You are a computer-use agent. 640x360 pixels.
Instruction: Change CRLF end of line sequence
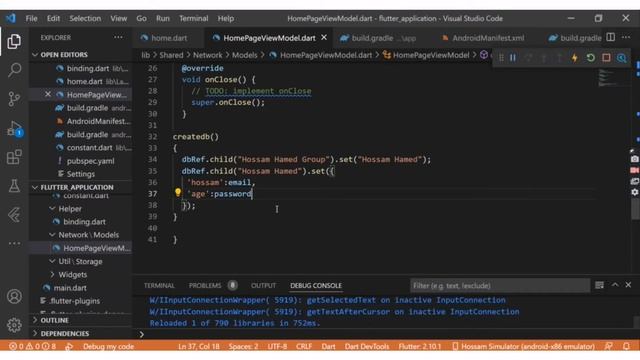coord(304,346)
